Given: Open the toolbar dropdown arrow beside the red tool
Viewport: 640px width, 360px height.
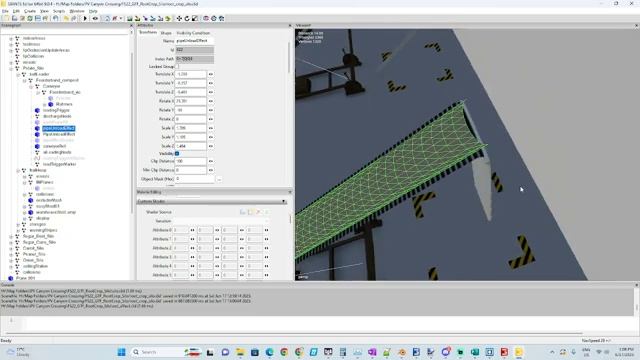Looking at the screenshot, I should tap(121, 18).
